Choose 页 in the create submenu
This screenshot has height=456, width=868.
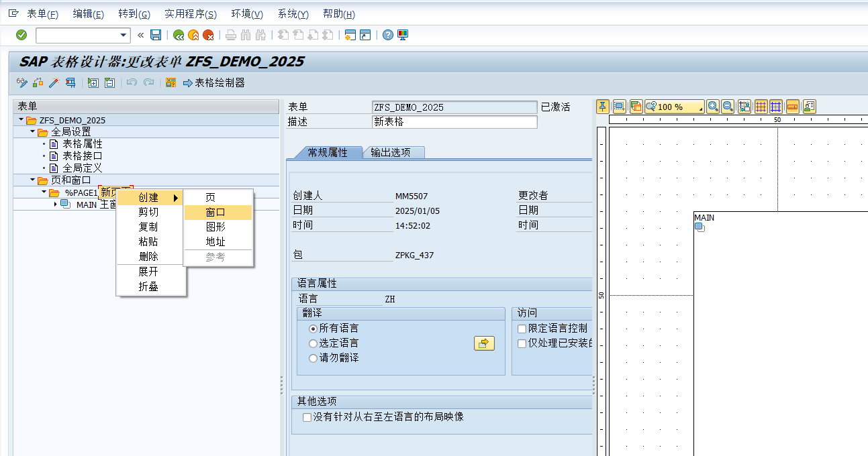tap(218, 197)
